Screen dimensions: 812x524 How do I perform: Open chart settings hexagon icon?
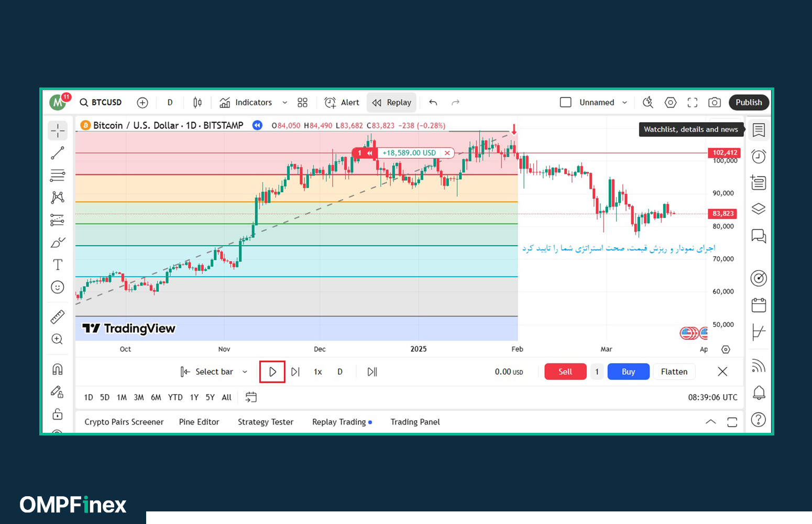pos(671,103)
